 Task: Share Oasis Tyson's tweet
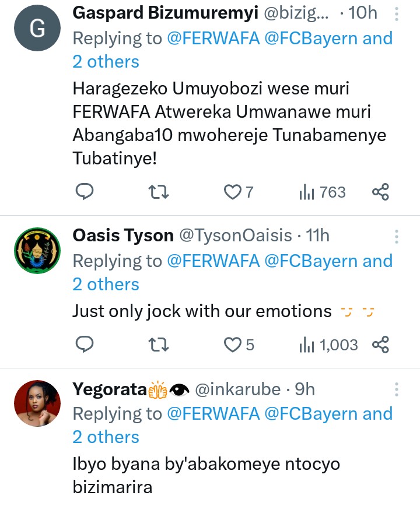click(x=380, y=345)
